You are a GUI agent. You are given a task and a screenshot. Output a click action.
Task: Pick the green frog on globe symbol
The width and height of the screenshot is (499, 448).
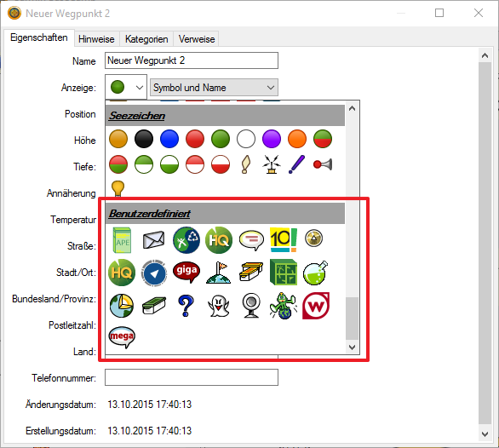[x=284, y=306]
